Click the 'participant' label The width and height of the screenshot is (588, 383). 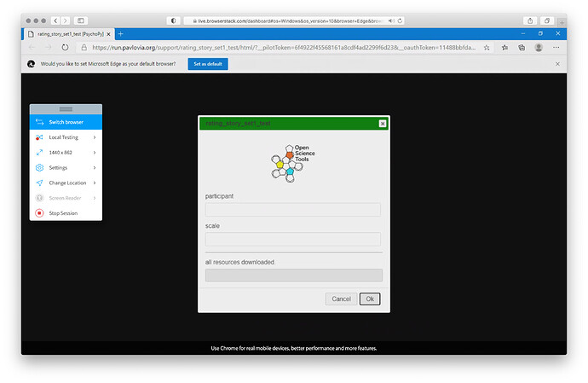219,196
